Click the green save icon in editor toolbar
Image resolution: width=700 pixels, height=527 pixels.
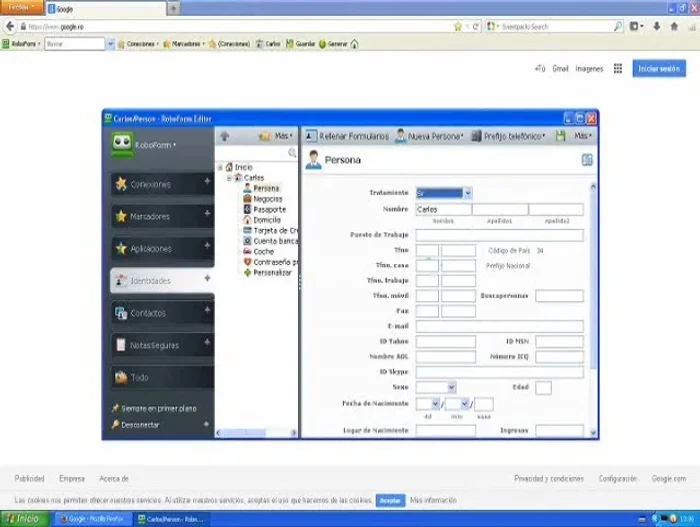(561, 135)
